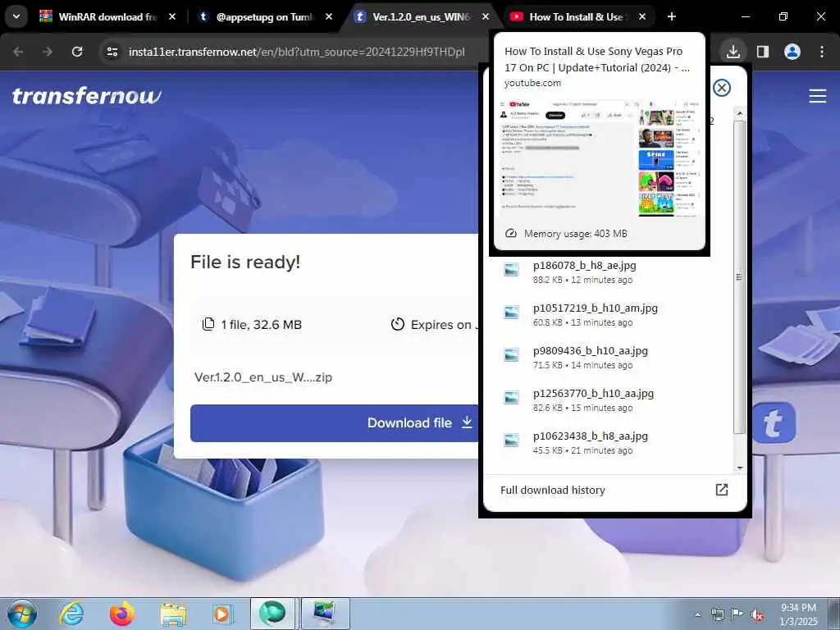Click the muted volume tray icon

coord(757,614)
